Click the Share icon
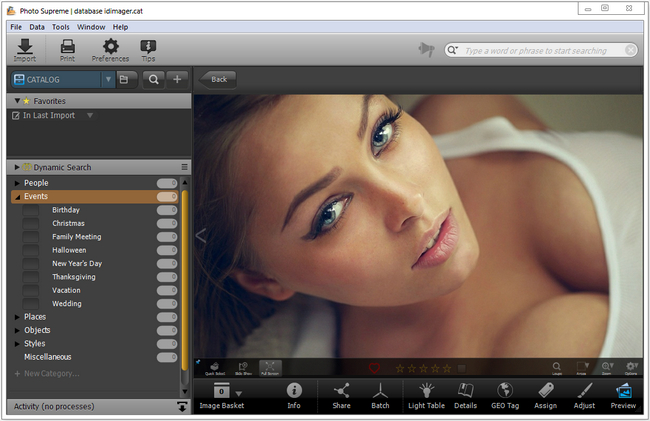Screen dimensions: 650x421 341,396
